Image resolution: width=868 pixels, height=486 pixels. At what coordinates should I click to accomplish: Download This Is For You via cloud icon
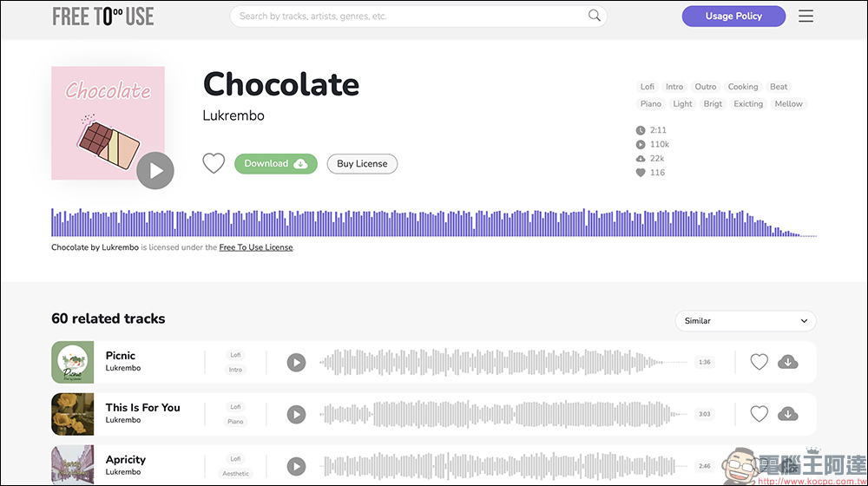788,414
